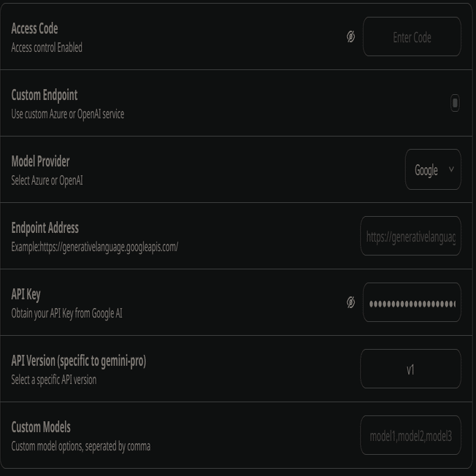Click the chevron arrow beside Google

tap(451, 169)
